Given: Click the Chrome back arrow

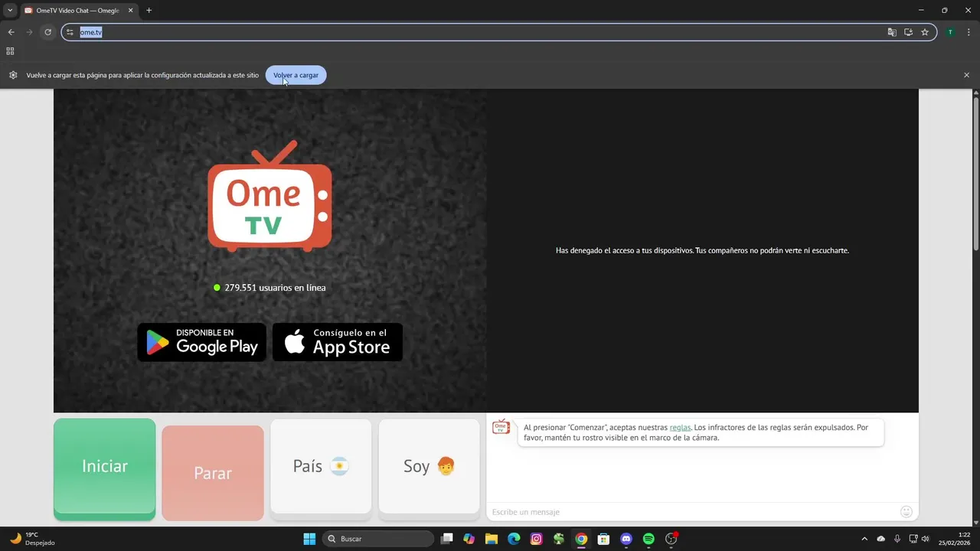Looking at the screenshot, I should pyautogui.click(x=11, y=32).
